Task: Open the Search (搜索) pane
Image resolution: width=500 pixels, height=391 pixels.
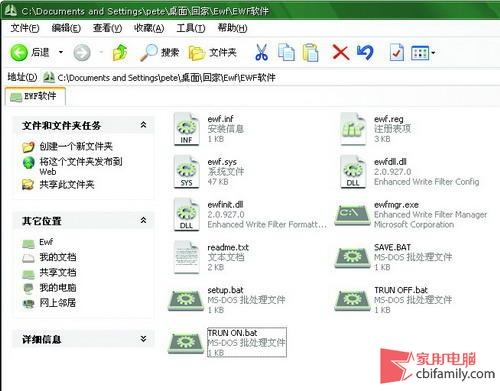Action: coord(160,52)
